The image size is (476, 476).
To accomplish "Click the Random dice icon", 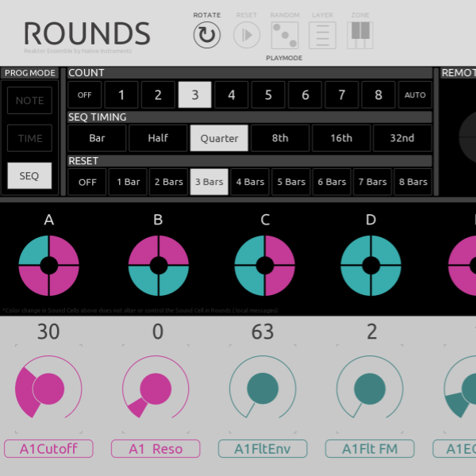I will (285, 35).
